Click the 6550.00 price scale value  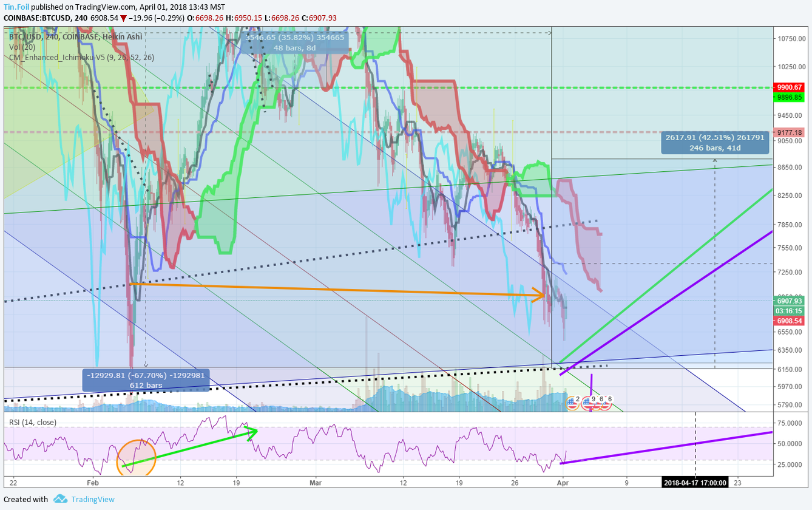791,332
